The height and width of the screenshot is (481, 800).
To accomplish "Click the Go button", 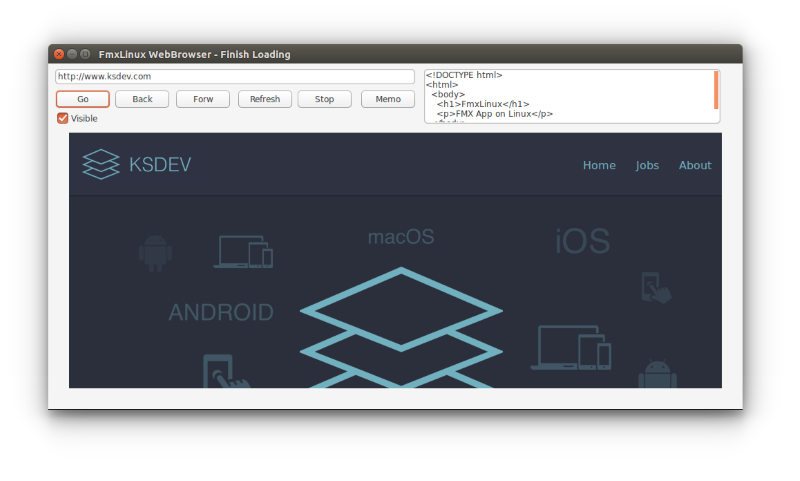I will 83,99.
